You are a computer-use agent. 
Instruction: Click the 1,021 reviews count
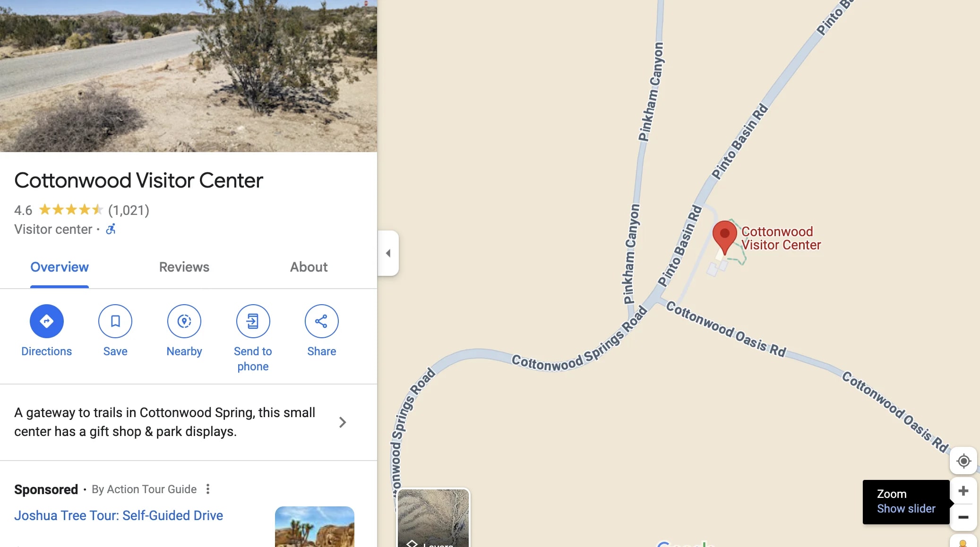[x=129, y=210]
